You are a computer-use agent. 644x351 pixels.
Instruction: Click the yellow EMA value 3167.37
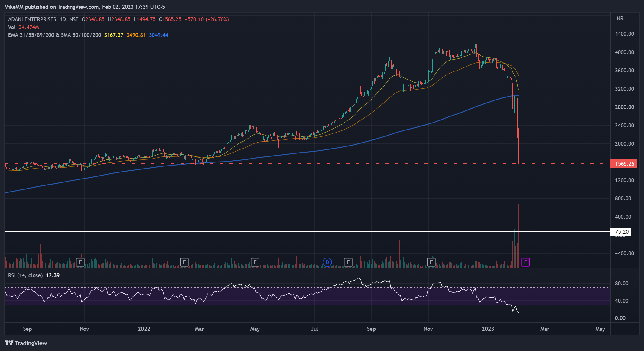[x=114, y=35]
